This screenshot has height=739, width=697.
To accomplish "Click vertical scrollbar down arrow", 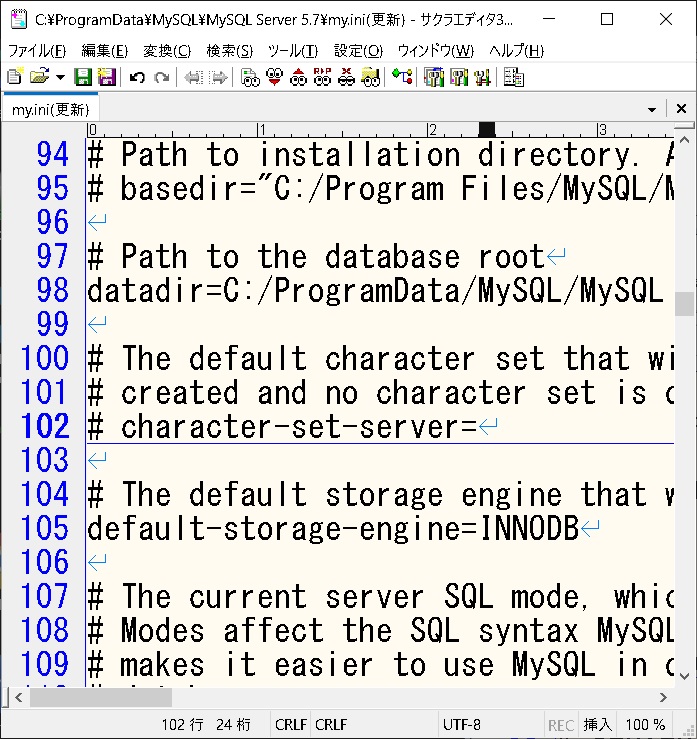I will click(x=685, y=676).
